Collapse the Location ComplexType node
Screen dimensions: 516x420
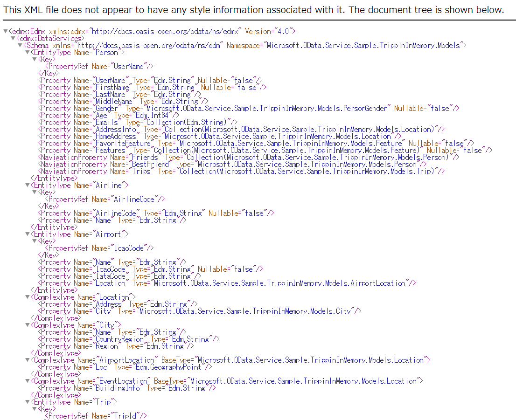[x=27, y=297]
